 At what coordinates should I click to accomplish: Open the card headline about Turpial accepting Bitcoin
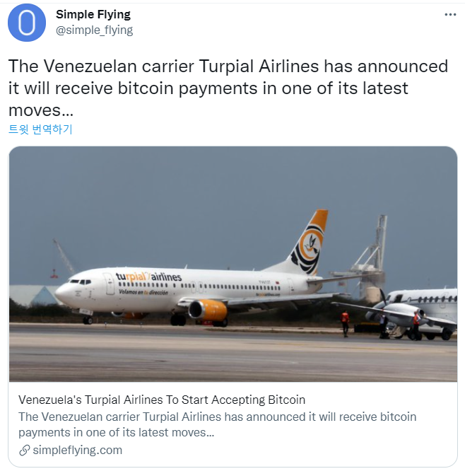click(x=162, y=400)
